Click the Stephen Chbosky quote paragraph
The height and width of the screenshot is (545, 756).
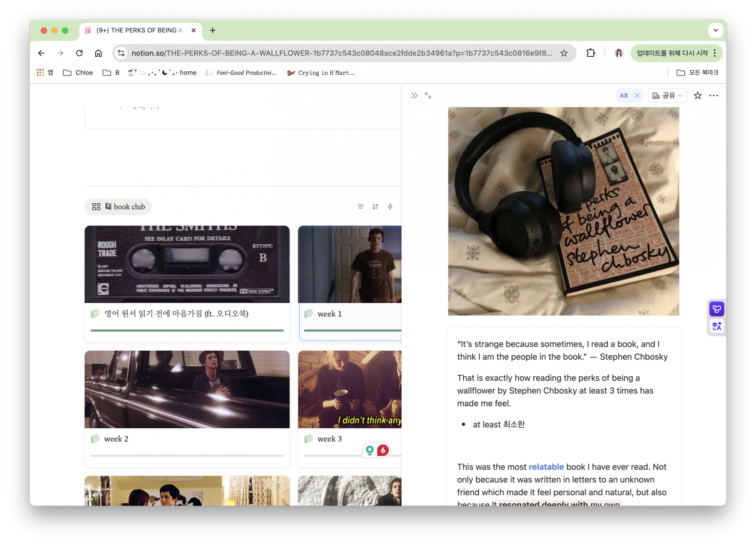(562, 350)
